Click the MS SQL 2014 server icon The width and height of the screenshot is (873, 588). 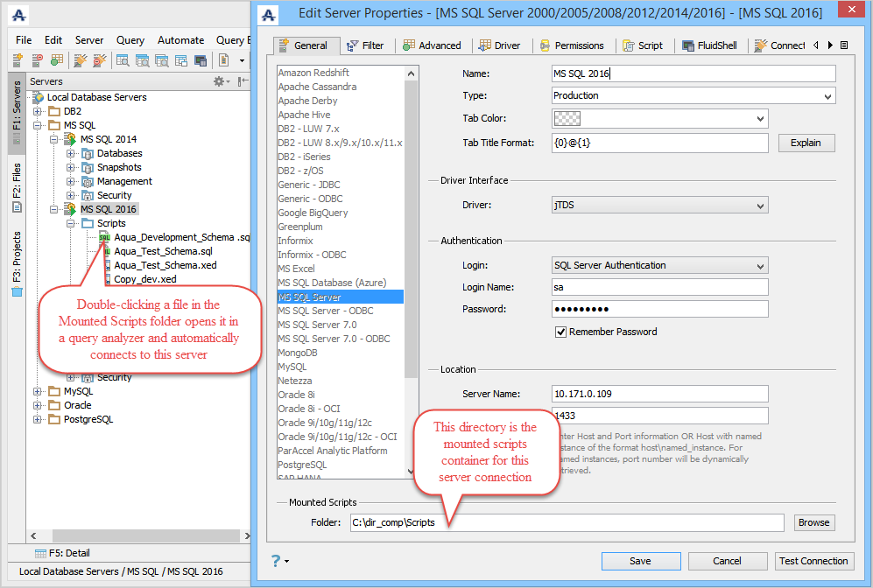coord(69,138)
